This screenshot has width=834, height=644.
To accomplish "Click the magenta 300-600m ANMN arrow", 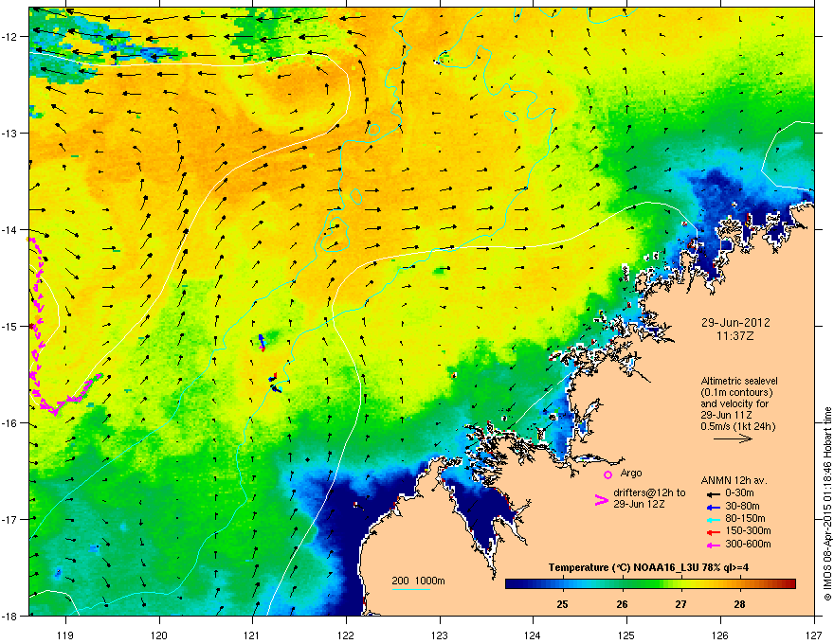I will pyautogui.click(x=713, y=545).
